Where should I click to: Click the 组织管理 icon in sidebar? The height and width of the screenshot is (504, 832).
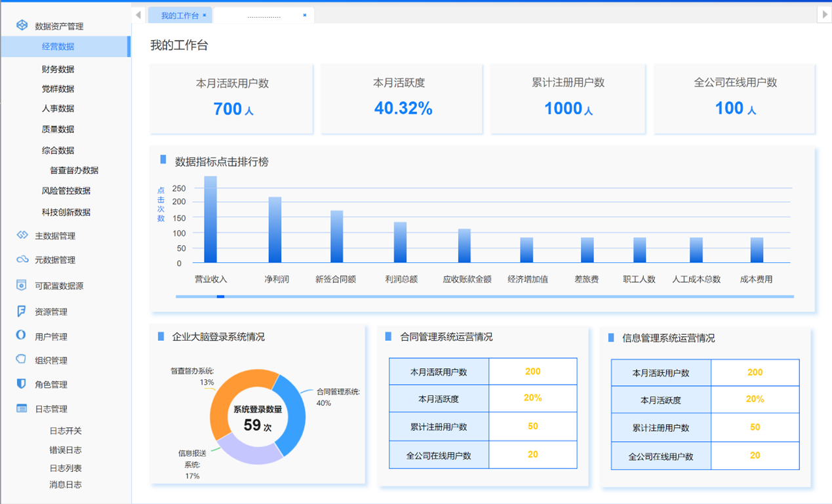tap(22, 360)
